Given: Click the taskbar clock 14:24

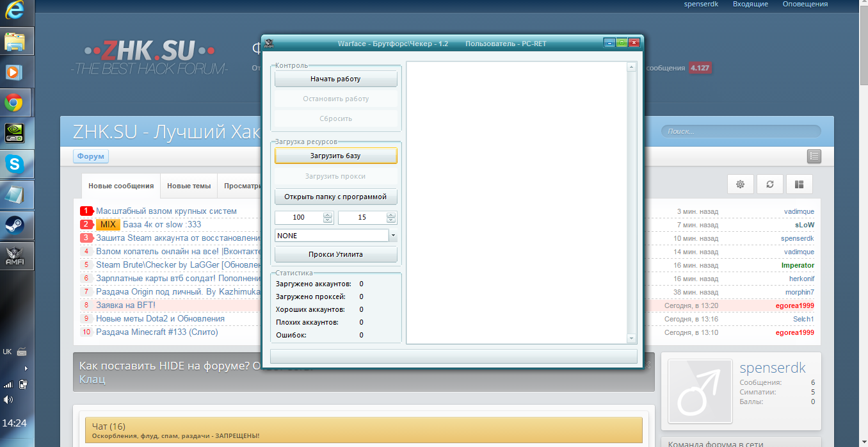Looking at the screenshot, I should (14, 423).
